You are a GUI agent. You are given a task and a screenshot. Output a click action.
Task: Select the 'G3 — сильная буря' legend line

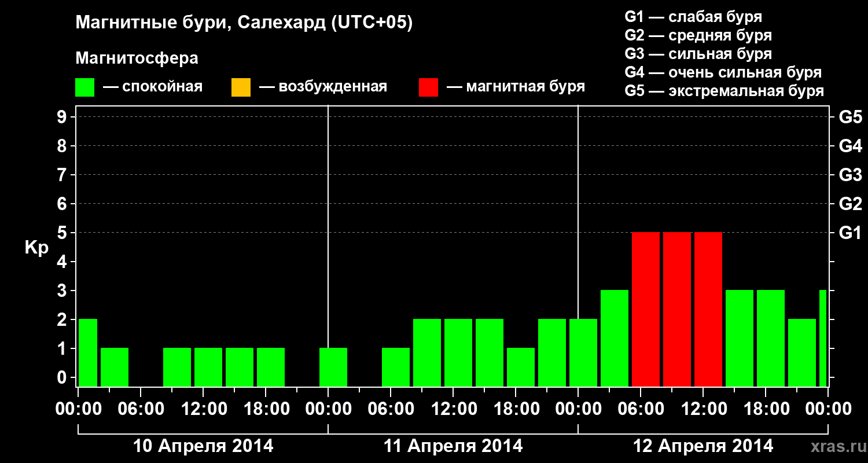pos(698,54)
